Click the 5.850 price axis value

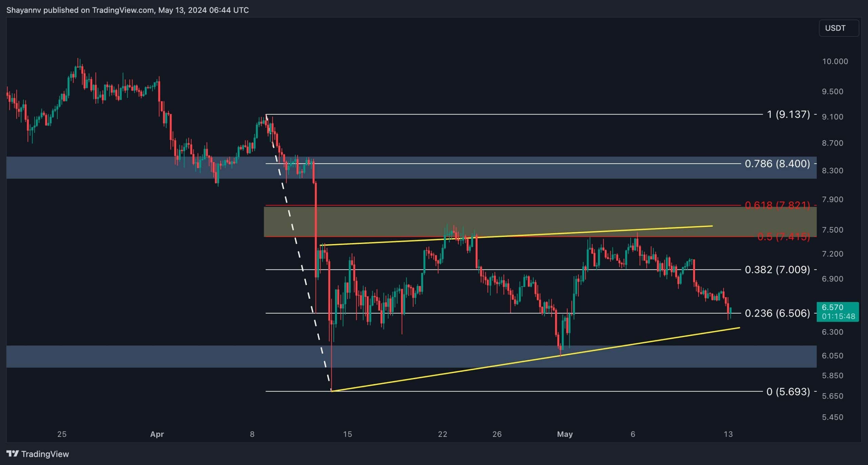(832, 376)
